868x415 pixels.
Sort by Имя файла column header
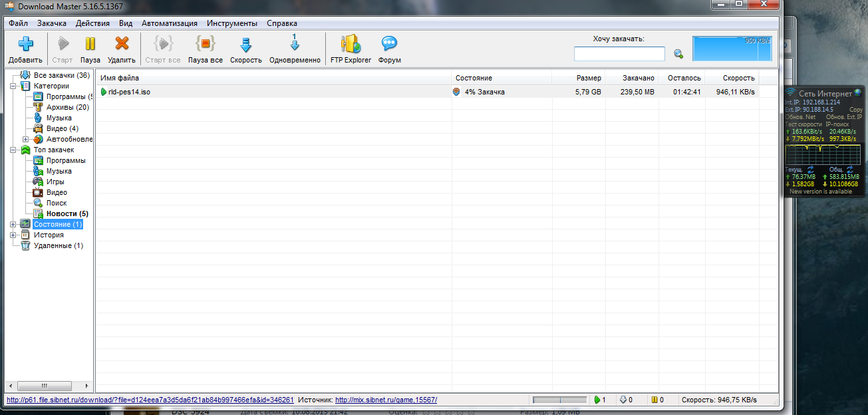(273, 78)
